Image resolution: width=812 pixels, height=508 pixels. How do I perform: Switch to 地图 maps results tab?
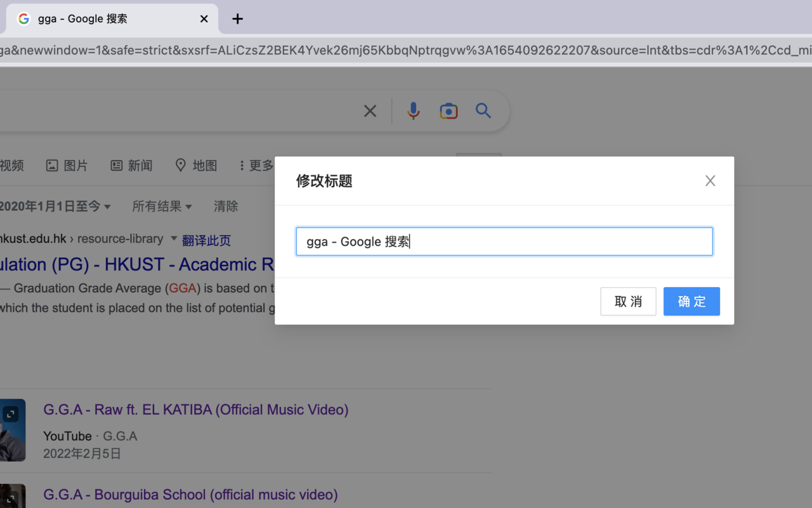[x=196, y=166]
